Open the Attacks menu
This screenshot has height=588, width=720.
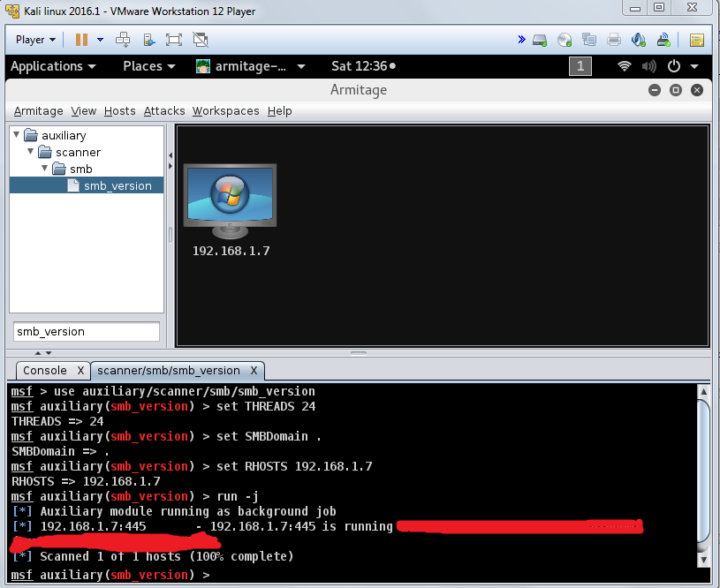coord(164,110)
